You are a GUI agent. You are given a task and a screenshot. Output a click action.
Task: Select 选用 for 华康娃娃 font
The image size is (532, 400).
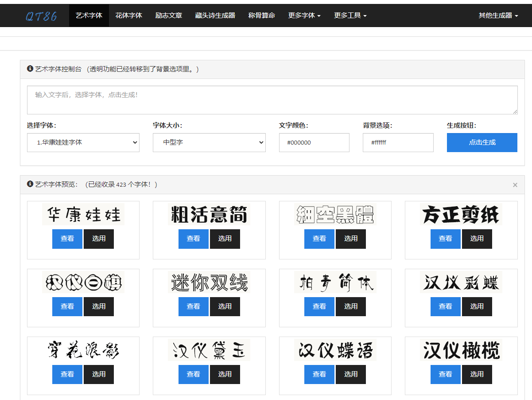pos(98,239)
